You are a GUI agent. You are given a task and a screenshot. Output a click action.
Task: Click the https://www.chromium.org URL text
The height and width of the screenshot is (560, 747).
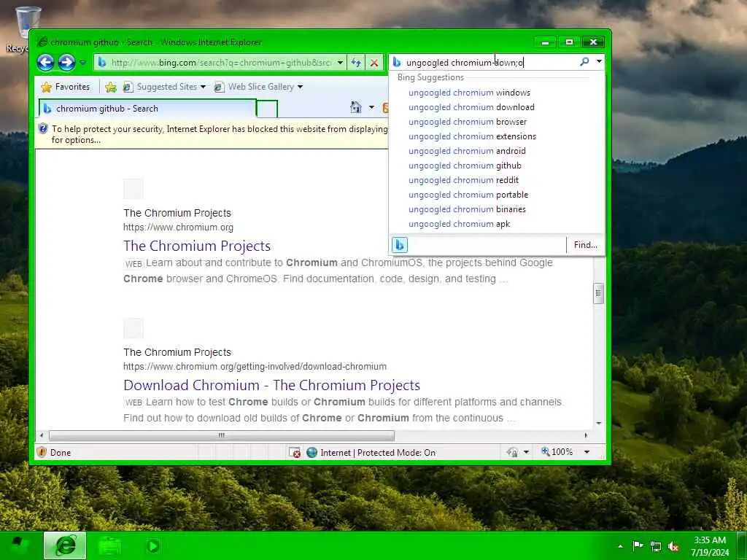coord(178,227)
